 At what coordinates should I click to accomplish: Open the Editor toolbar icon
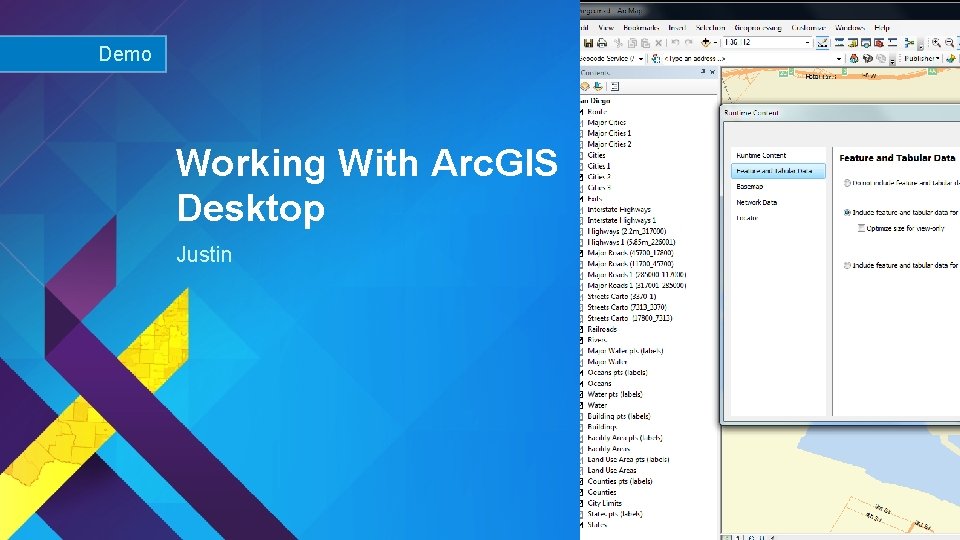[822, 43]
